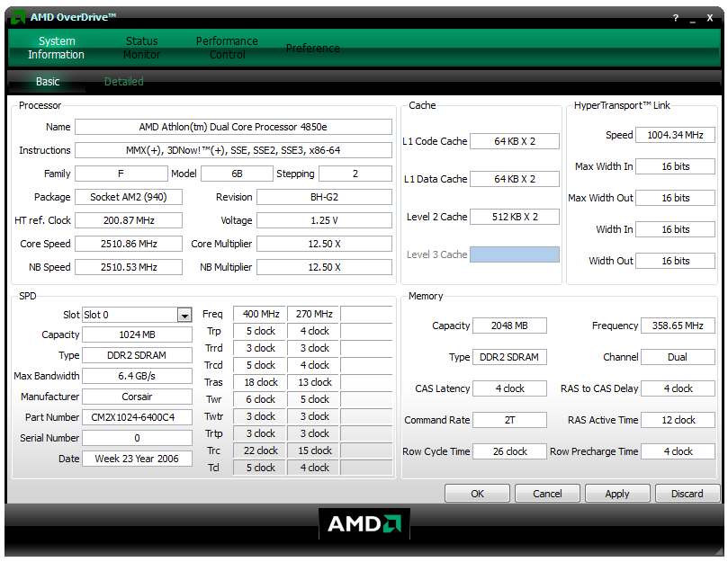Click the empty Level 3 Cache field
The image size is (728, 562).
tap(515, 254)
